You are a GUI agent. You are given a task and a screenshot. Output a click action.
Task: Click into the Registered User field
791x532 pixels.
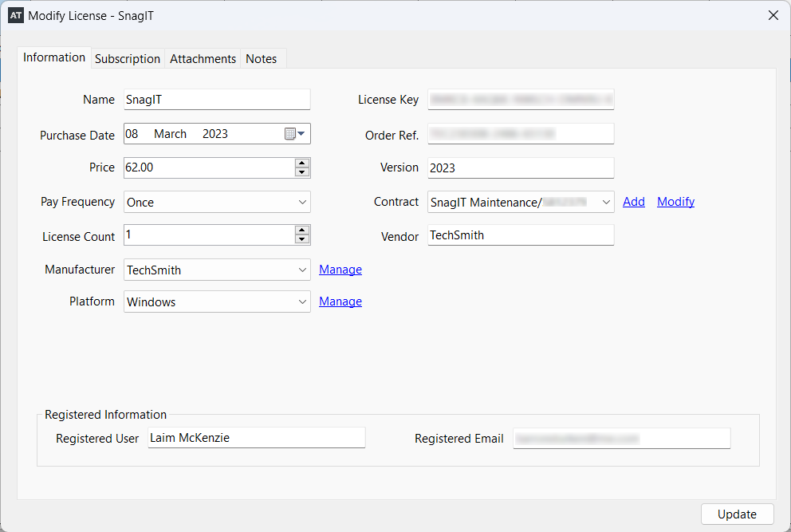(x=256, y=438)
